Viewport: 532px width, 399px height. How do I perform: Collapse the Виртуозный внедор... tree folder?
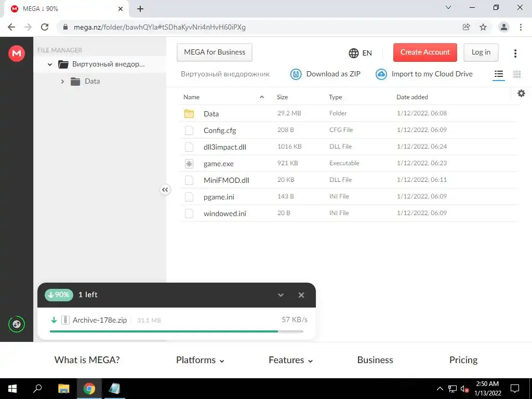[50, 64]
